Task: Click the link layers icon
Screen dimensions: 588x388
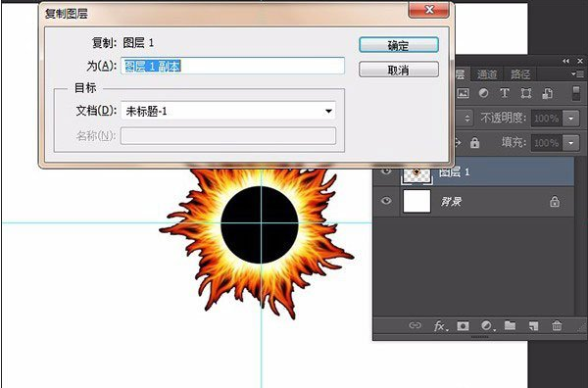Action: tap(415, 325)
